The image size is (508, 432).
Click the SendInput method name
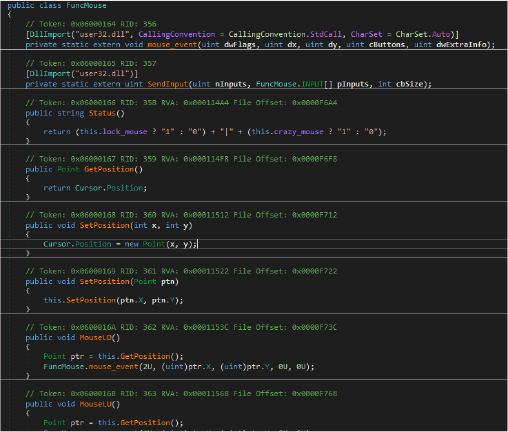click(x=168, y=84)
